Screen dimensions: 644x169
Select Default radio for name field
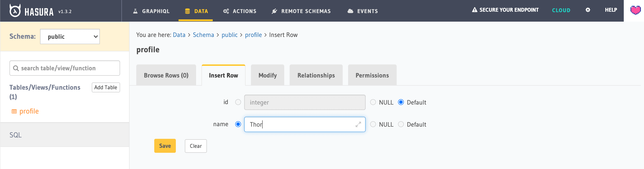[x=401, y=124]
